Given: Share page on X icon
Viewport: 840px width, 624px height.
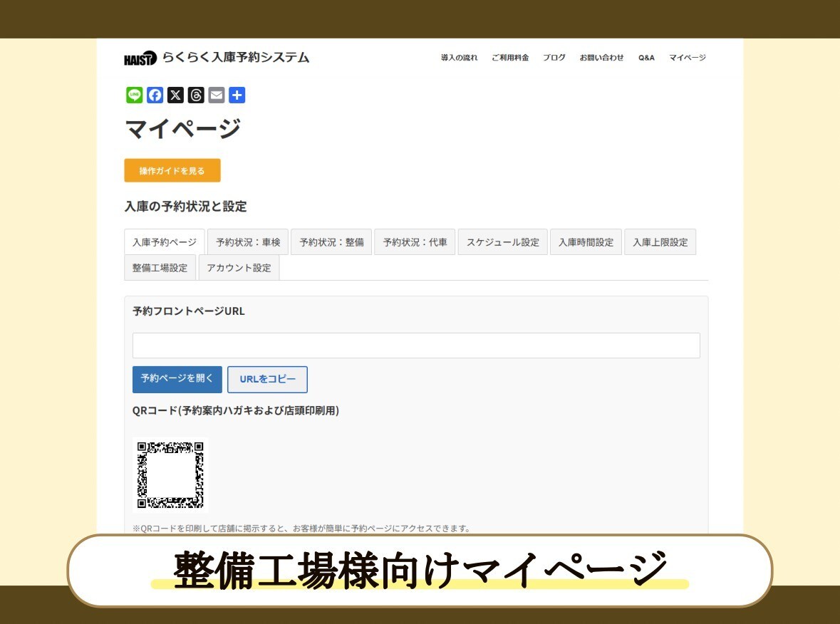Looking at the screenshot, I should 175,95.
